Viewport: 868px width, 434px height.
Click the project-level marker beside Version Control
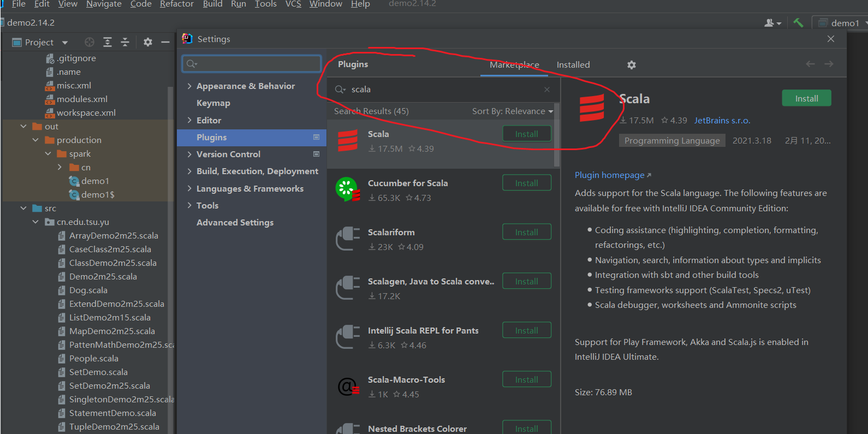click(316, 154)
